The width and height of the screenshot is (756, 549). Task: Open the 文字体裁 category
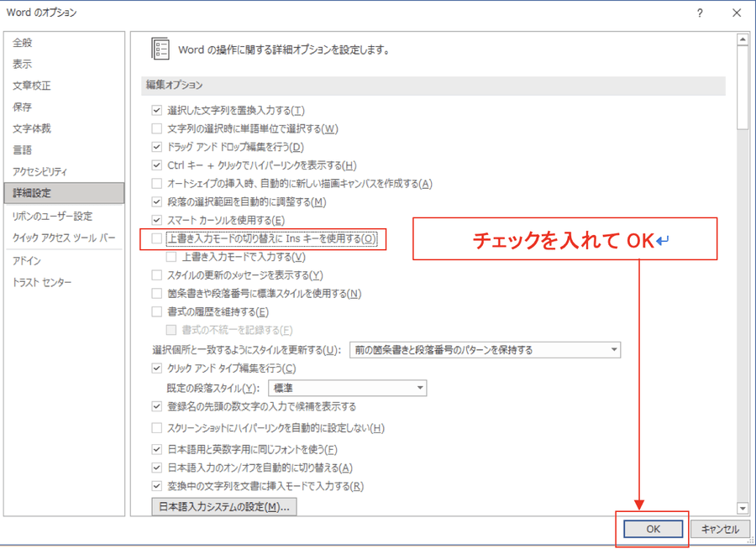[64, 128]
